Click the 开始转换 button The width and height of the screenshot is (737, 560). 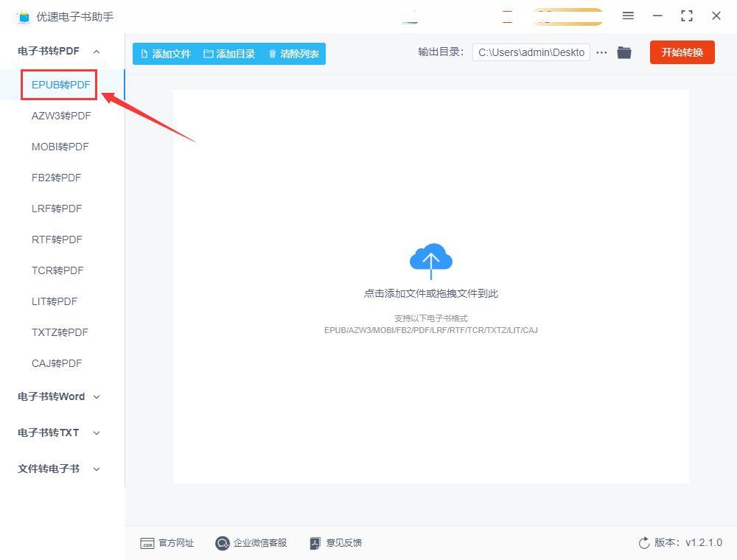coord(682,52)
